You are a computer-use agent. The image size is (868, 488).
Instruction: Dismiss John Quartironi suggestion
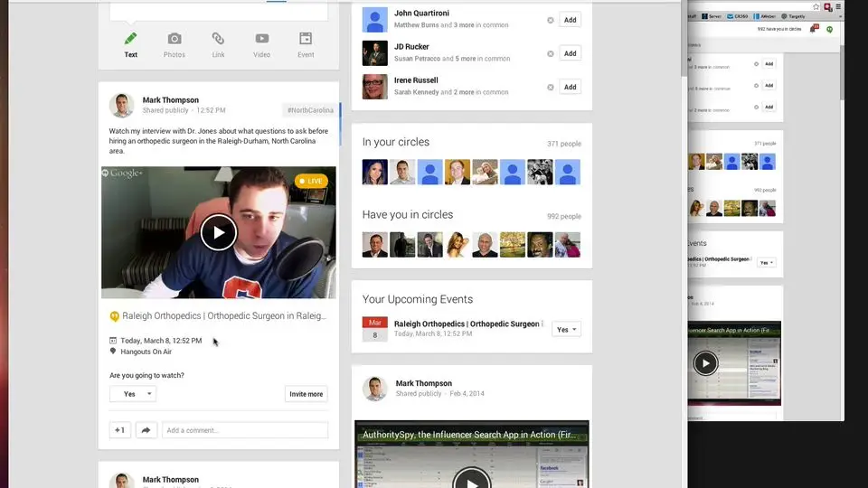pyautogui.click(x=551, y=20)
